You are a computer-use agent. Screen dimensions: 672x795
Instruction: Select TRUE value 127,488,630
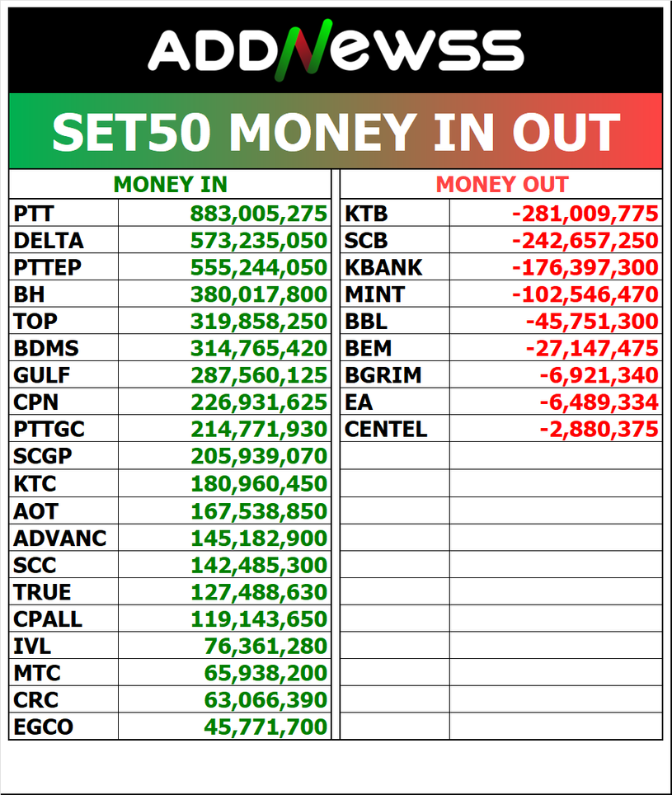[259, 593]
